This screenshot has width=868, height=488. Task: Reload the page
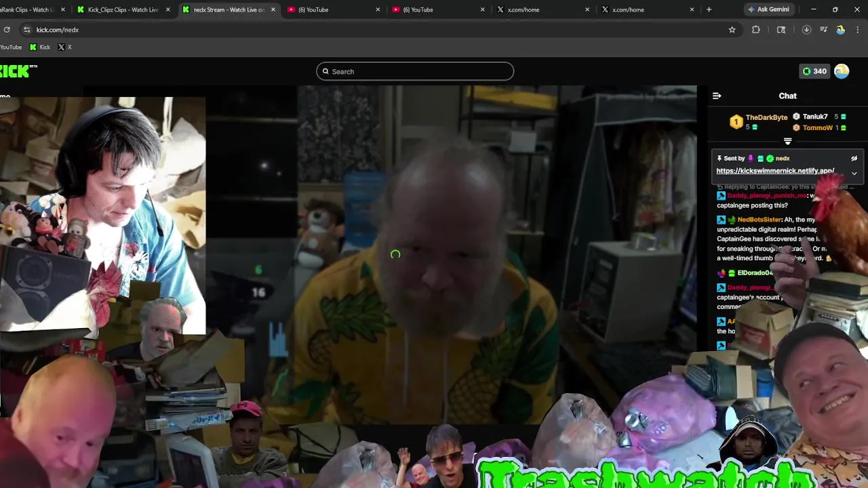click(7, 30)
